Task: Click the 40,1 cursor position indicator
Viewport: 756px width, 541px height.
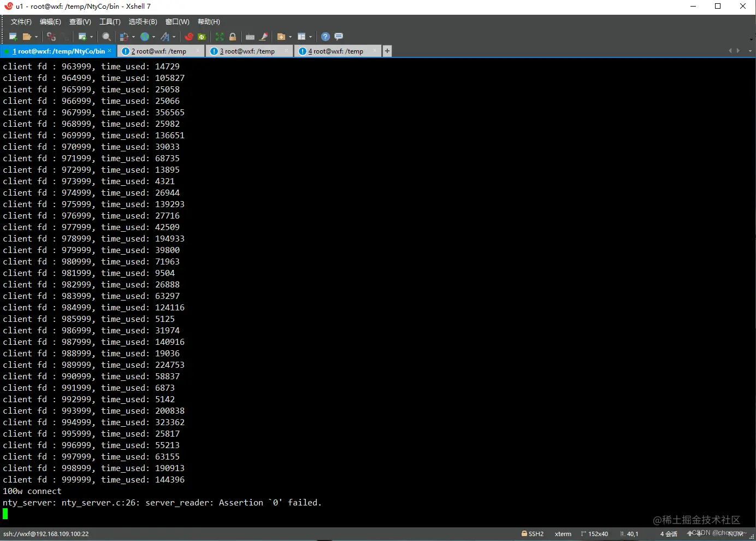Action: 629,534
